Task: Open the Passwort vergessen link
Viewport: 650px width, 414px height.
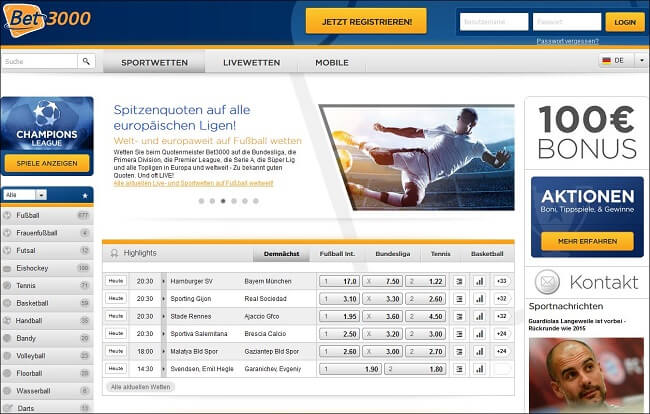Action: 568,41
